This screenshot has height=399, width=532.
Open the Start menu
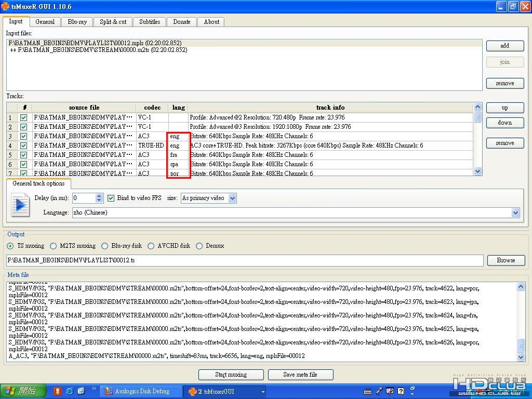tap(23, 391)
